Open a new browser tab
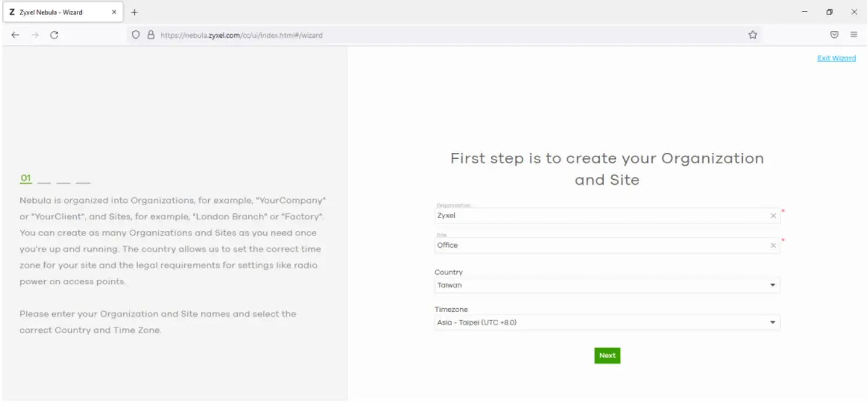The height and width of the screenshot is (403, 868). click(134, 12)
